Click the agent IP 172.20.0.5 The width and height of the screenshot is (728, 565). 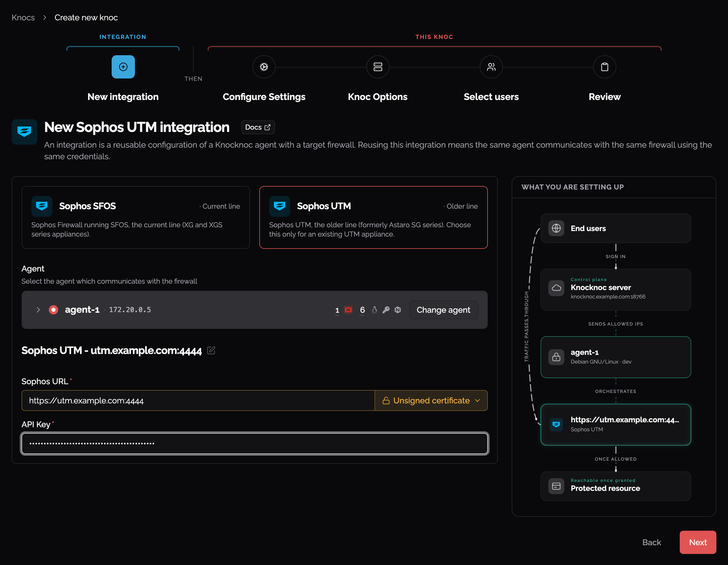pyautogui.click(x=130, y=310)
